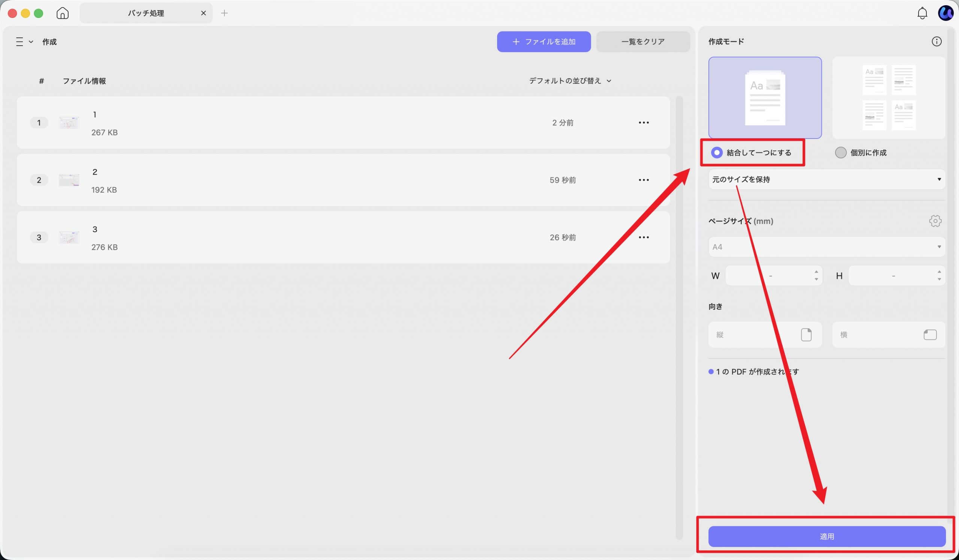Open デフォルトの並び替え sort dropdown
The image size is (959, 560).
[570, 80]
